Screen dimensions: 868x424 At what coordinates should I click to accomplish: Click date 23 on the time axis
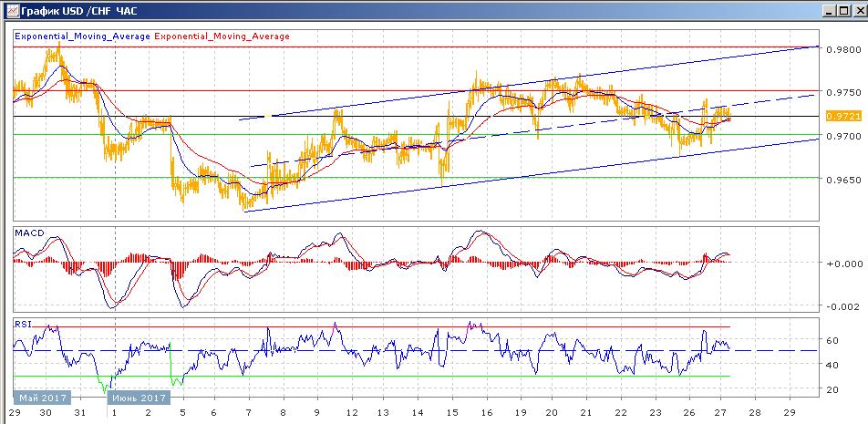[655, 413]
